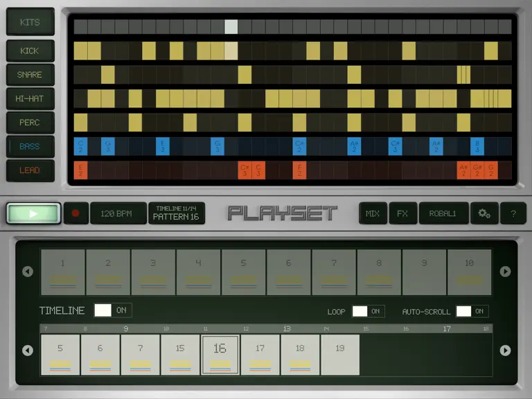Move the timeline right with the arrow icon
532x399 pixels.
coord(505,351)
